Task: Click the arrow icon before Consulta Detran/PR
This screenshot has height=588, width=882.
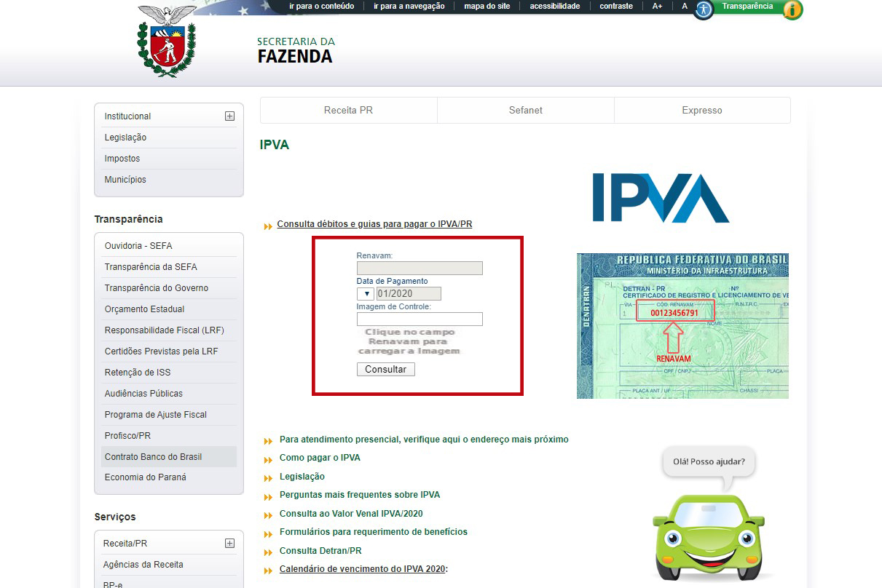Action: [268, 551]
